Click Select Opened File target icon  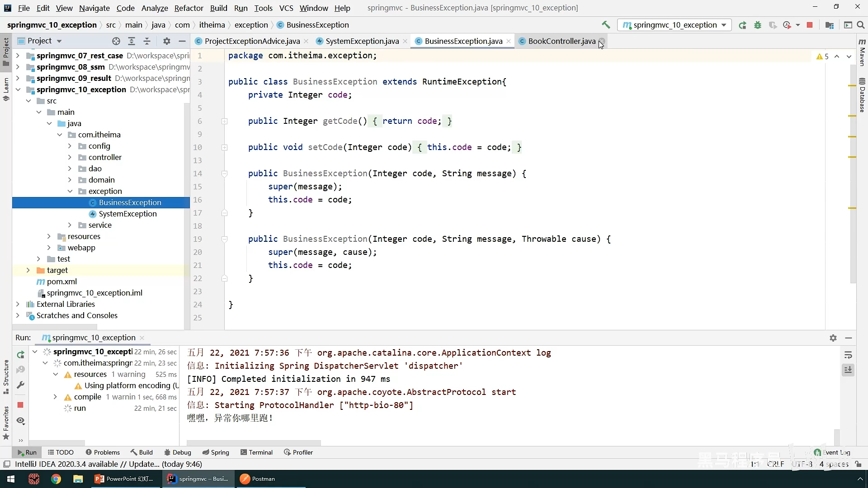coord(116,41)
